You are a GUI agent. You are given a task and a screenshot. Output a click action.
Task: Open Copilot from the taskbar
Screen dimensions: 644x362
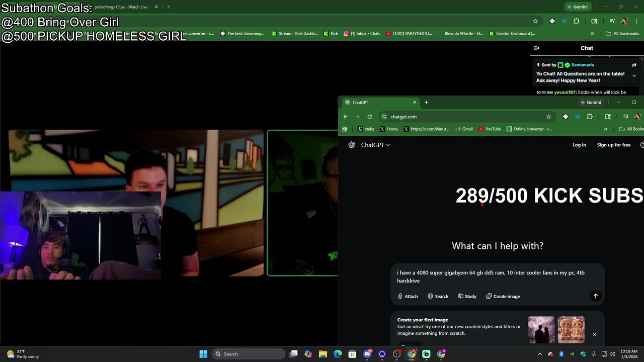coord(308,354)
